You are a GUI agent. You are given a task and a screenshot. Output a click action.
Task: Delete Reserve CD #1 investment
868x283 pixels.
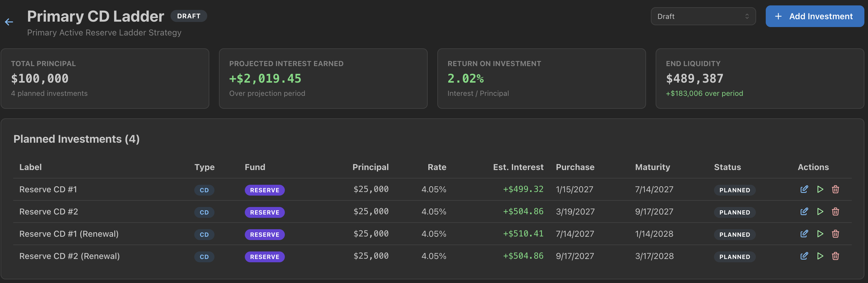tap(835, 189)
